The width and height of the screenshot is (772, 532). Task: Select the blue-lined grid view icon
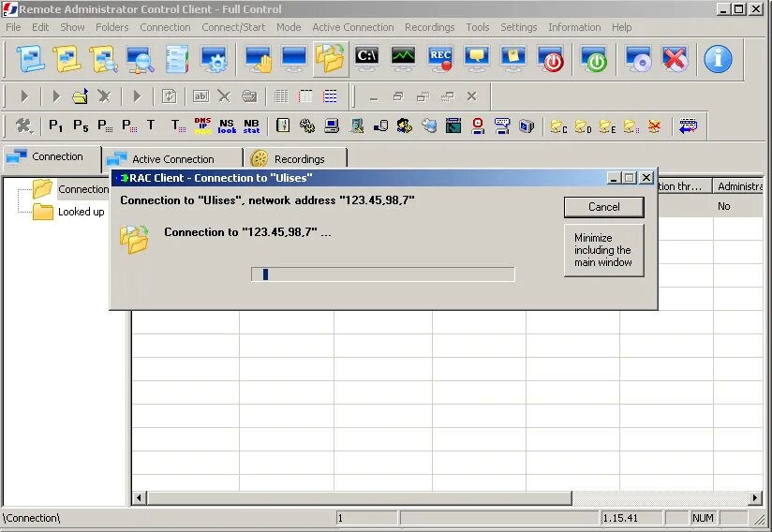pos(330,96)
